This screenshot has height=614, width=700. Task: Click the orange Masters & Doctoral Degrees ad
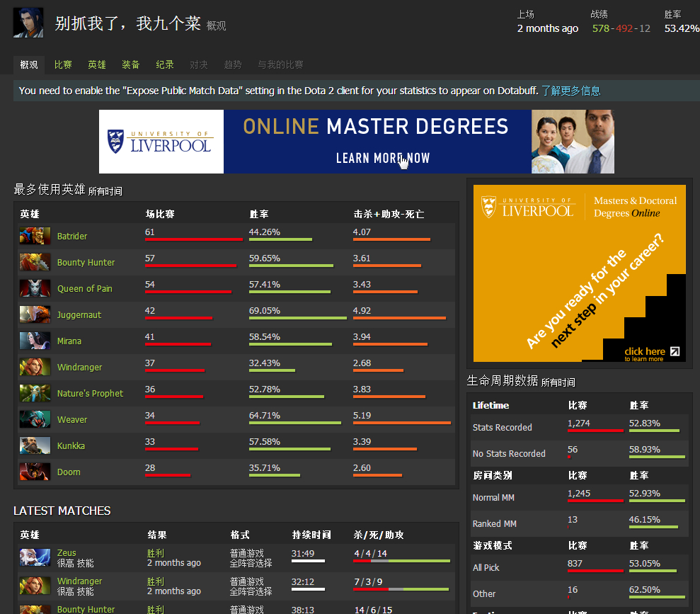pyautogui.click(x=579, y=273)
